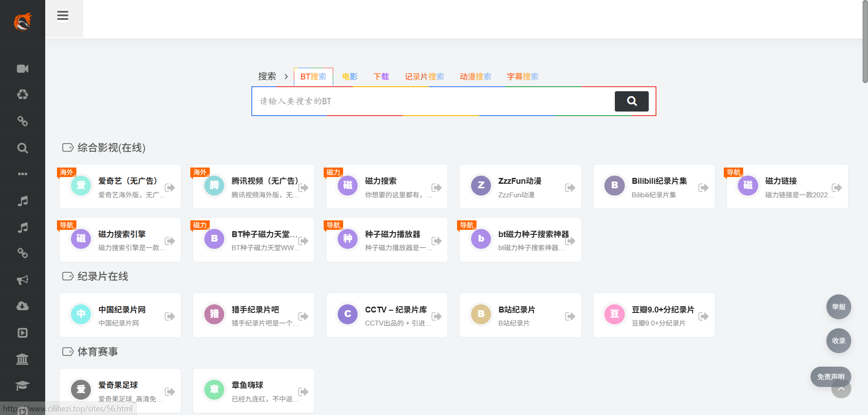
Task: Click the go-to arrow on 中国纪录片网 card
Action: [x=170, y=316]
